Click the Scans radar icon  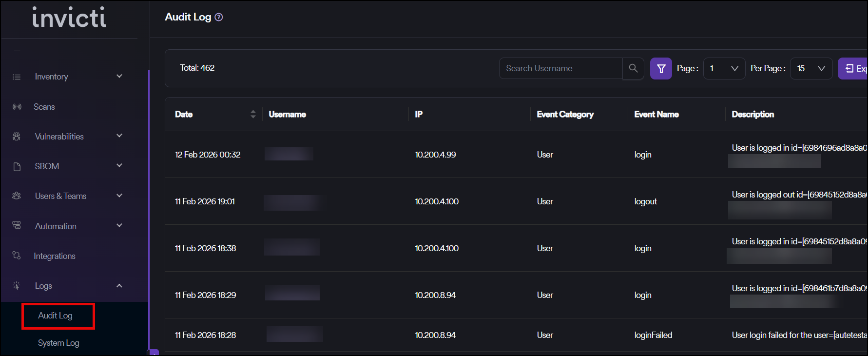(17, 107)
